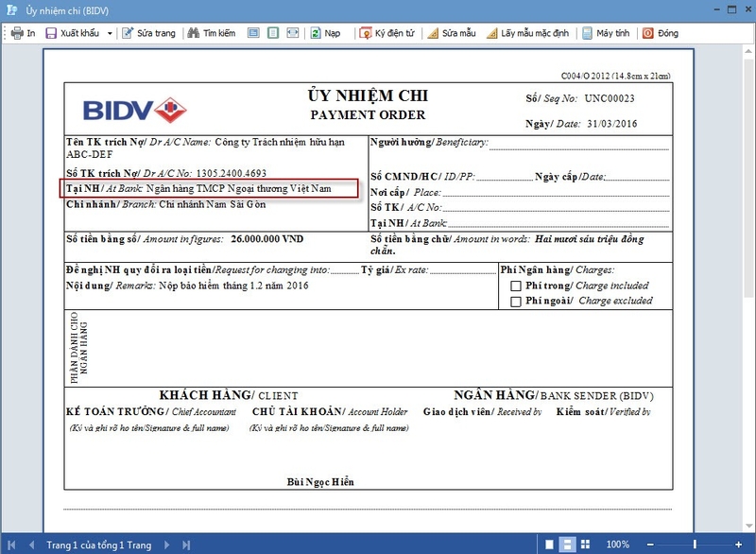The width and height of the screenshot is (756, 554).
Task: Switch to multi-page grid layout icon
Action: (x=585, y=545)
